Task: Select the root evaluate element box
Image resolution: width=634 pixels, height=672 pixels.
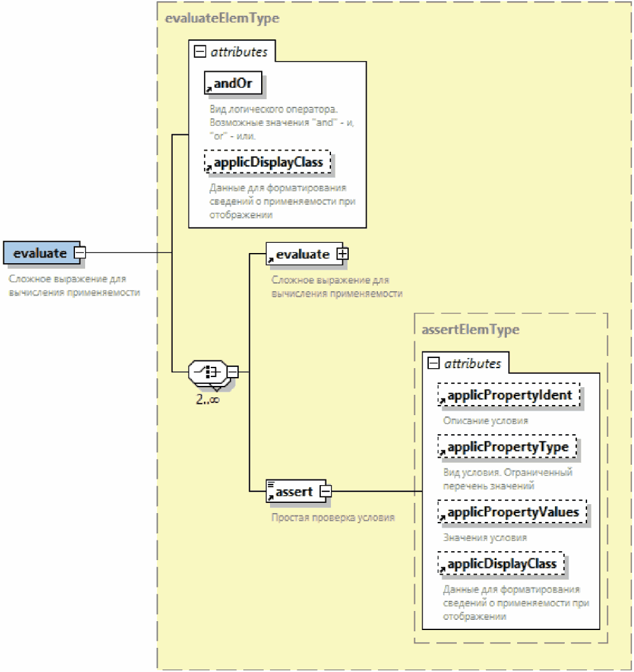Action: (x=40, y=253)
